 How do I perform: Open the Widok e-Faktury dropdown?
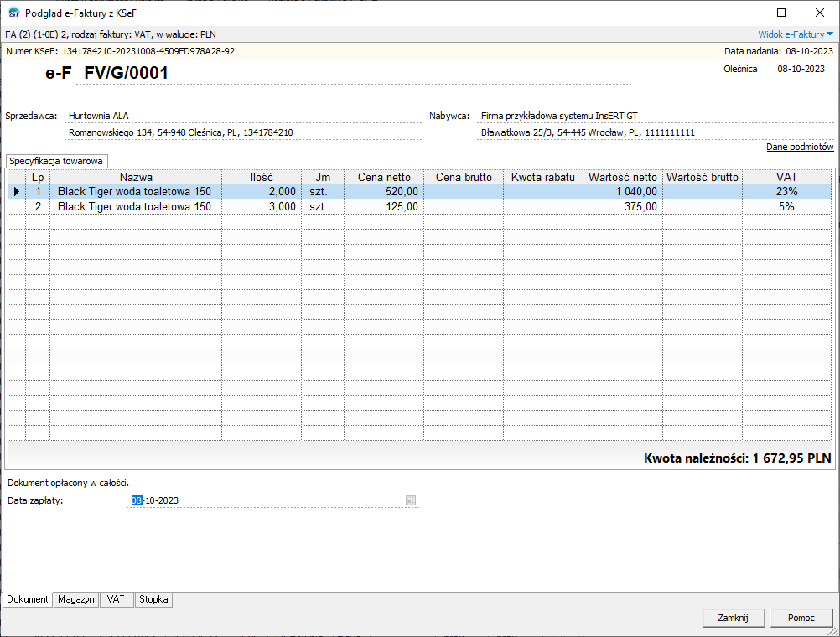796,34
